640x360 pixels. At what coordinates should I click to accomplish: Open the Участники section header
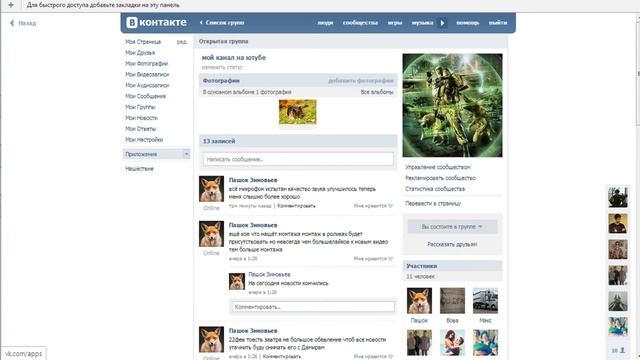pos(452,266)
